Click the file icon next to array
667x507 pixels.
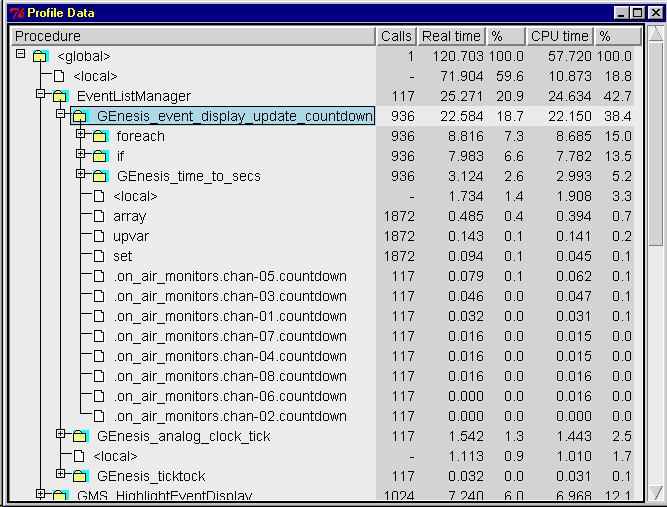[99, 216]
